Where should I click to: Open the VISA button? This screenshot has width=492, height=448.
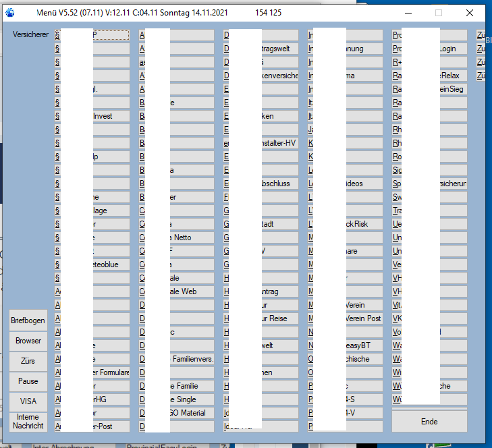click(x=28, y=401)
